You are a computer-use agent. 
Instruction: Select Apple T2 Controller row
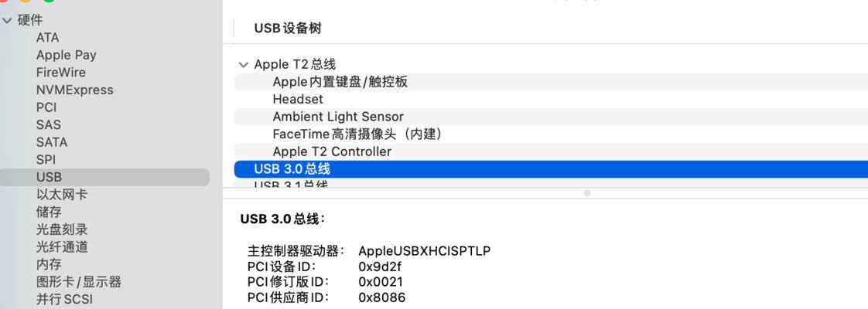[551, 151]
